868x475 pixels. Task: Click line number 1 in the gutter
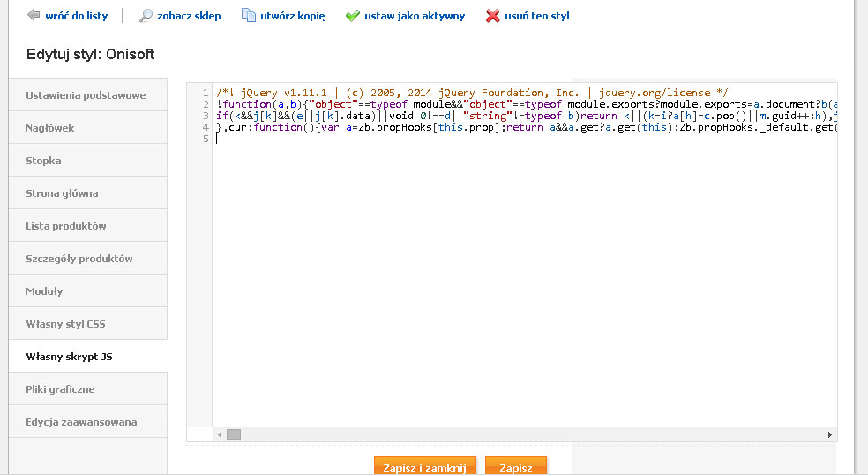pos(206,93)
